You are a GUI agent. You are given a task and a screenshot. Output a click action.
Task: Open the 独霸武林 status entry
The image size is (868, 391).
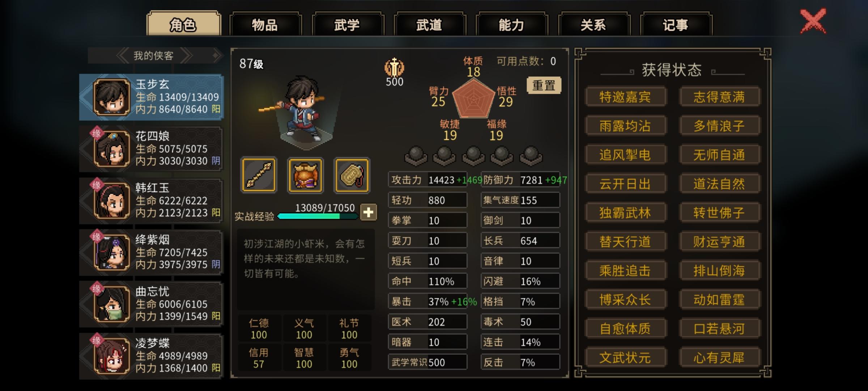[625, 213]
